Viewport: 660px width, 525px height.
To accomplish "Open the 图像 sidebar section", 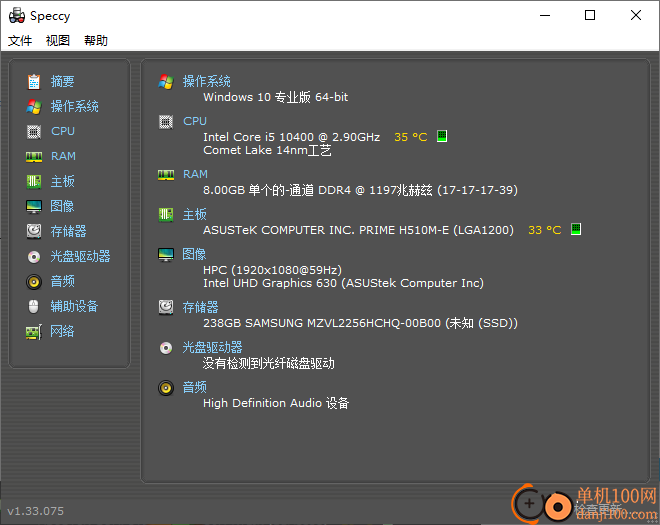I will coord(62,206).
